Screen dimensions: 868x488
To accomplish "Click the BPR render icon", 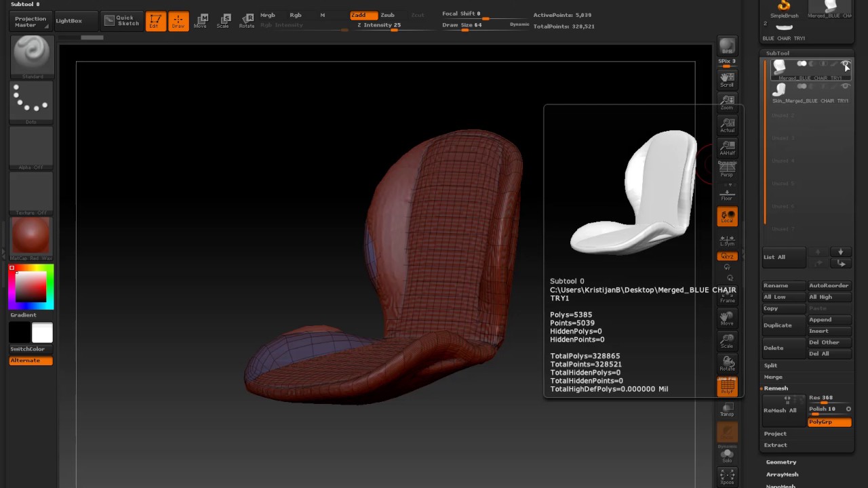I will point(727,46).
